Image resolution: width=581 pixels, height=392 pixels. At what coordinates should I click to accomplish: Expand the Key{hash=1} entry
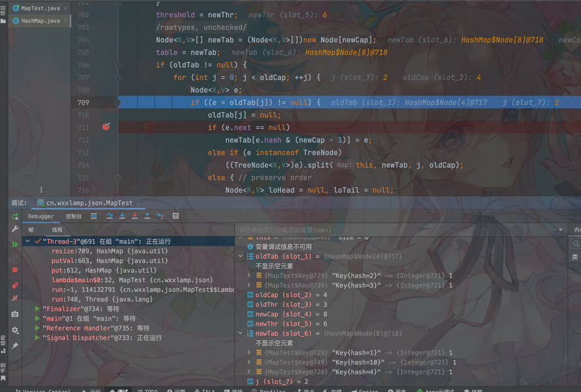(x=249, y=352)
